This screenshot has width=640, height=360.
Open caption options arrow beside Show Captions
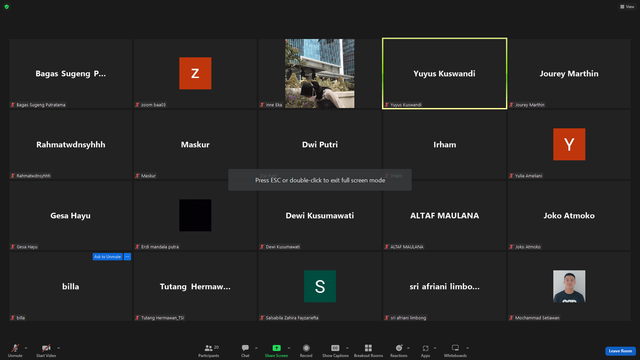pyautogui.click(x=347, y=348)
